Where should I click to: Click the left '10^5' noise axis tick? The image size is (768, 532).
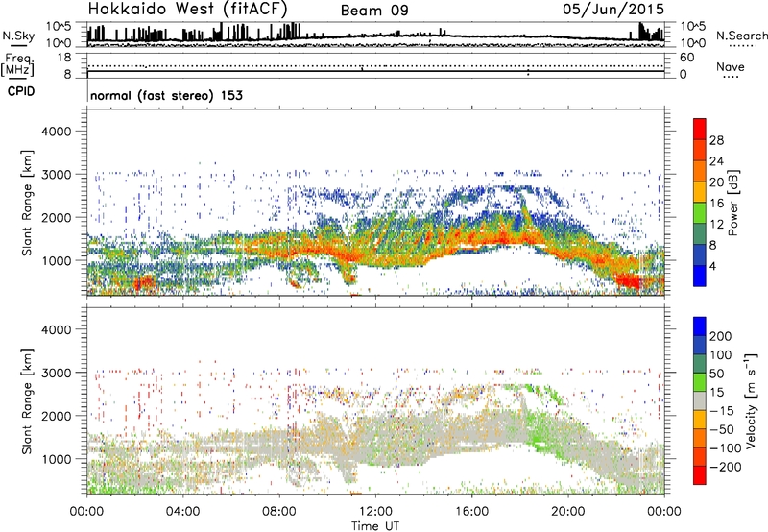click(x=59, y=26)
